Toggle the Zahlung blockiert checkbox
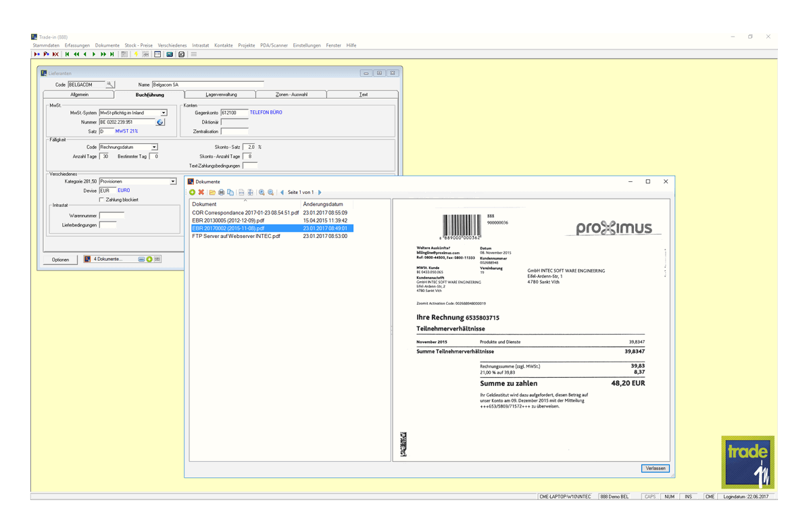 coord(101,200)
